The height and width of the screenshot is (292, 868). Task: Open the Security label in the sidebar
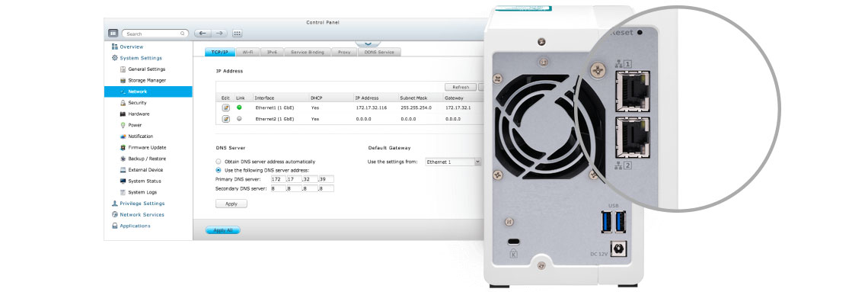tap(137, 102)
